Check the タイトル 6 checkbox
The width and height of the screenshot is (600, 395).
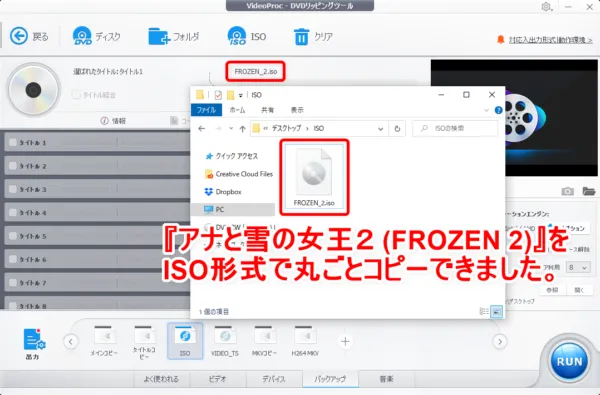point(13,259)
